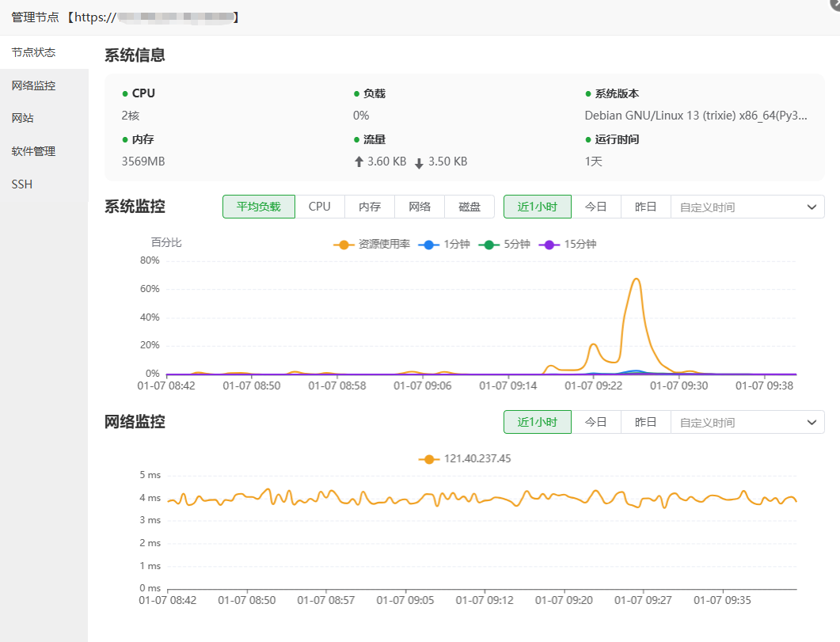Toggle the 5分钟 legend series
Screen dimensions: 840x642
(504, 245)
